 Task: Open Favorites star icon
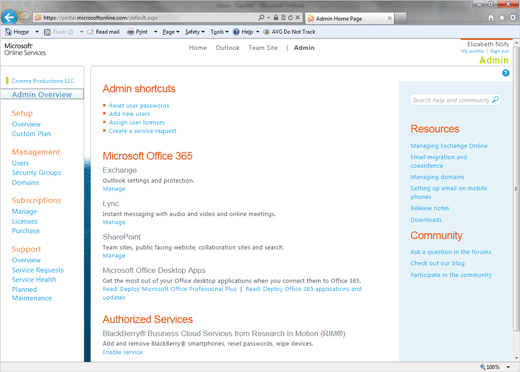pos(502,18)
